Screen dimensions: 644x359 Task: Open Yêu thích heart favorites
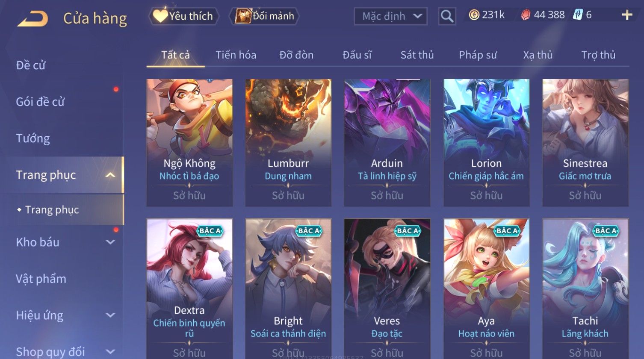pos(184,16)
